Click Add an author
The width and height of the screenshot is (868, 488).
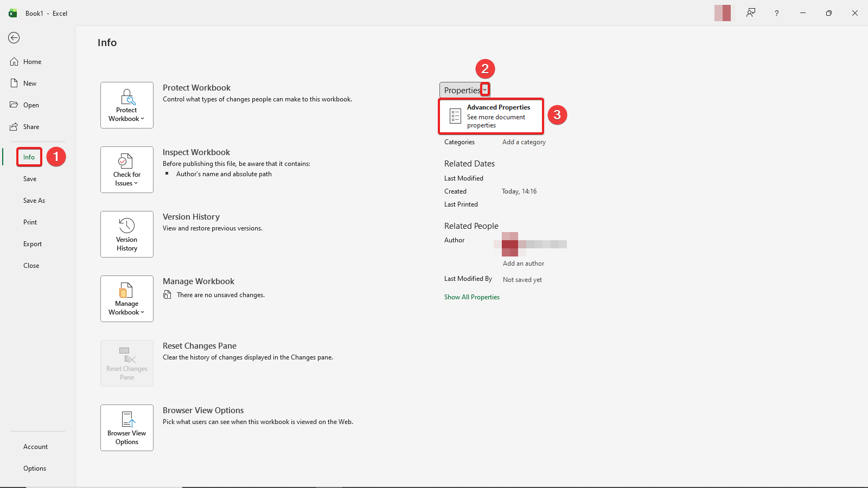[x=523, y=263]
